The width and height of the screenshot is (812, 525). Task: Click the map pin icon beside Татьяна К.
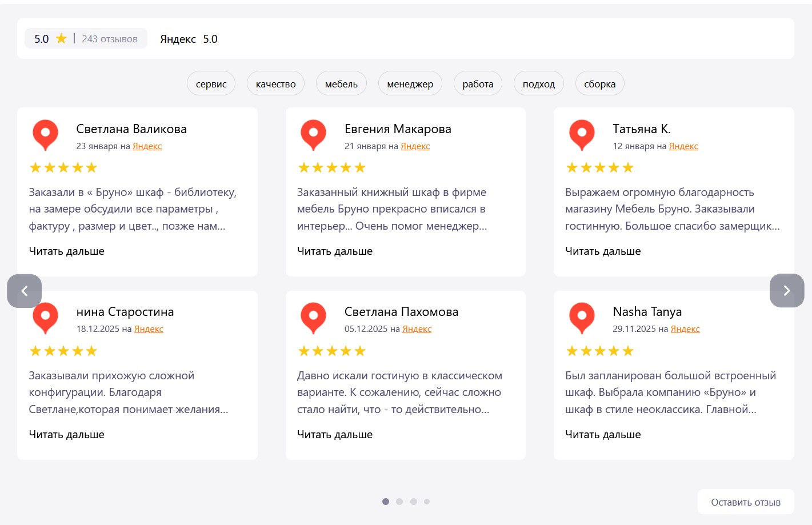(582, 135)
